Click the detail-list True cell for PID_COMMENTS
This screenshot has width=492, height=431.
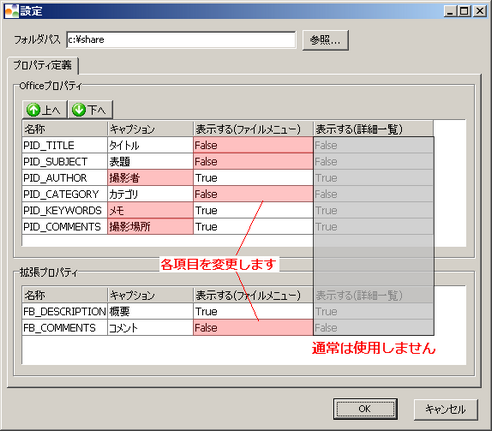(x=373, y=227)
